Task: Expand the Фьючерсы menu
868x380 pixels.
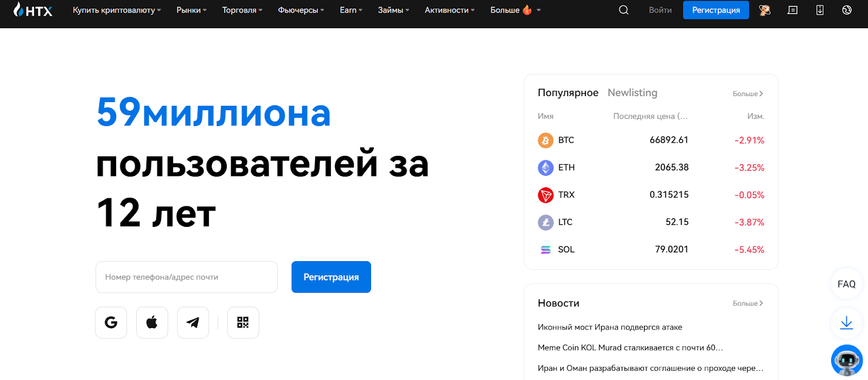Action: (x=301, y=10)
